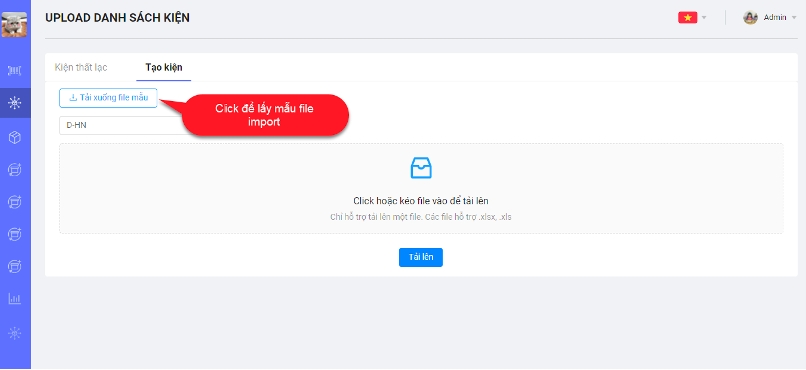Image resolution: width=806 pixels, height=370 pixels.
Task: Click the Tải xuống file mẫu button
Action: click(108, 98)
